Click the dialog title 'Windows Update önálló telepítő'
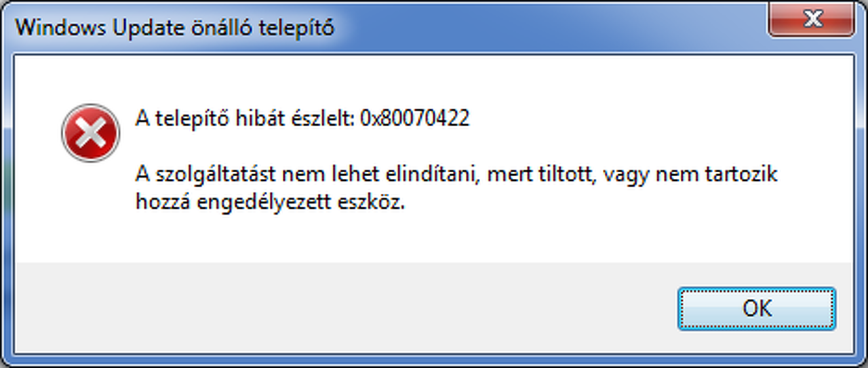 click(174, 28)
